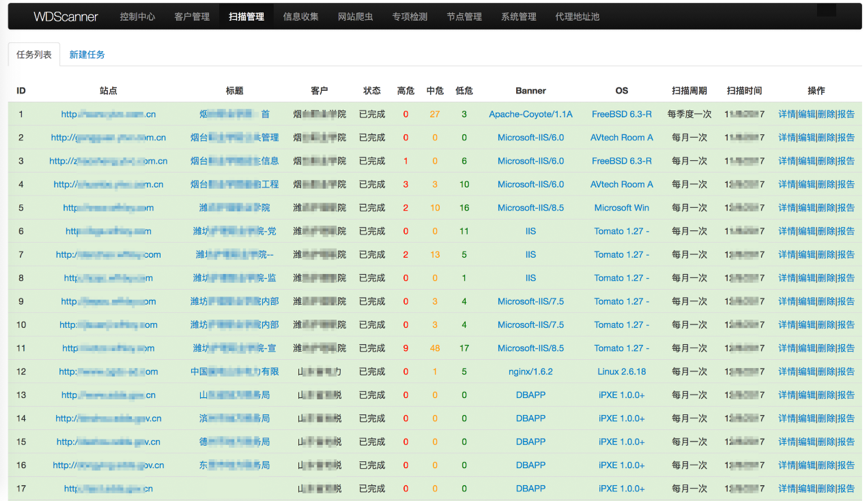Go to 网站爬虫 in the navbar
Viewport: 865px width, 501px height.
coord(355,17)
